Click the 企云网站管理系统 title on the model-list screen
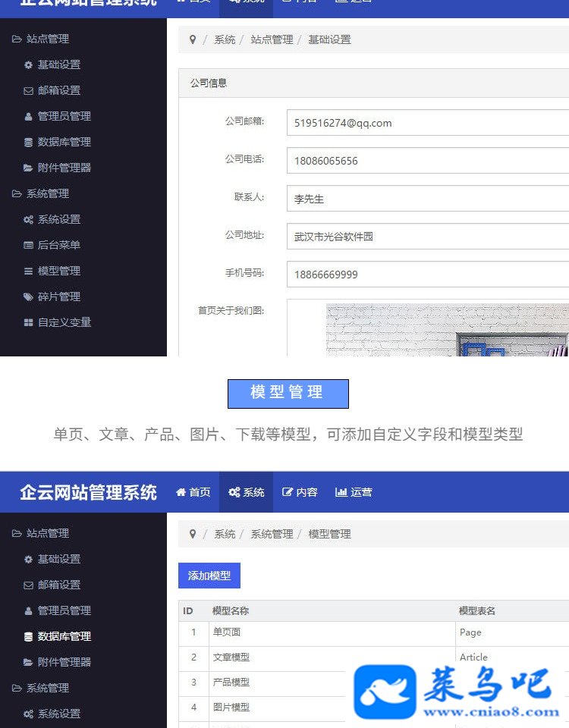569x728 pixels. click(88, 493)
